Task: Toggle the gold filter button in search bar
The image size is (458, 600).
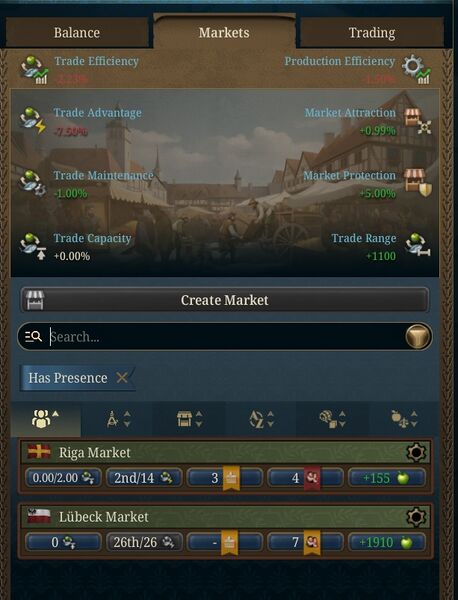Action: [x=418, y=337]
